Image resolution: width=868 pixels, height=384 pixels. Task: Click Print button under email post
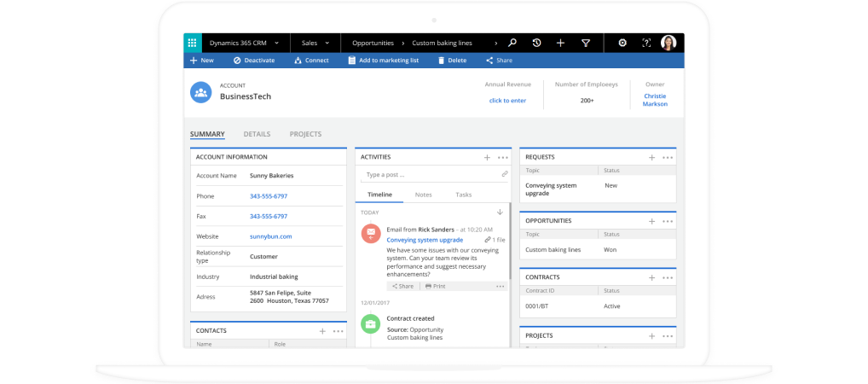[435, 287]
